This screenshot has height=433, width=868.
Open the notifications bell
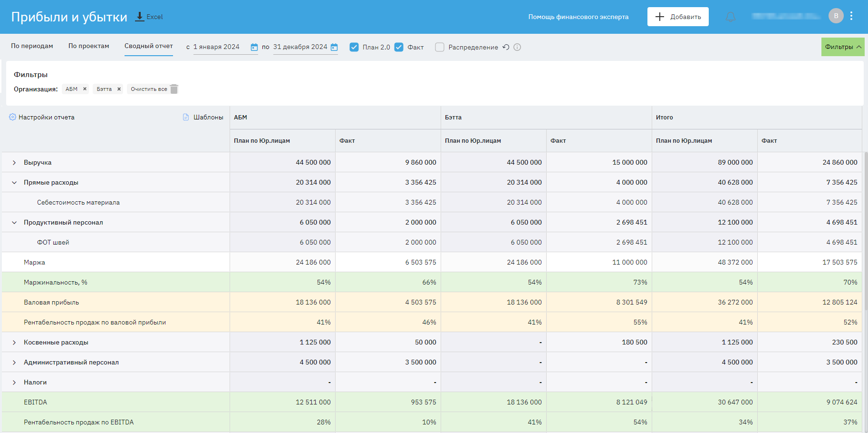point(731,17)
